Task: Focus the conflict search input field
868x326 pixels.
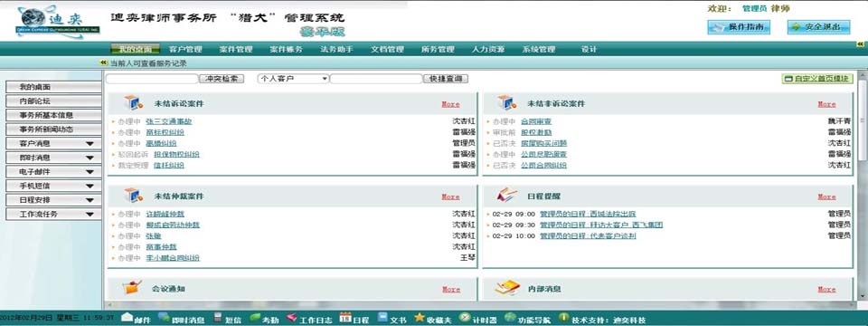Action: pyautogui.click(x=152, y=79)
